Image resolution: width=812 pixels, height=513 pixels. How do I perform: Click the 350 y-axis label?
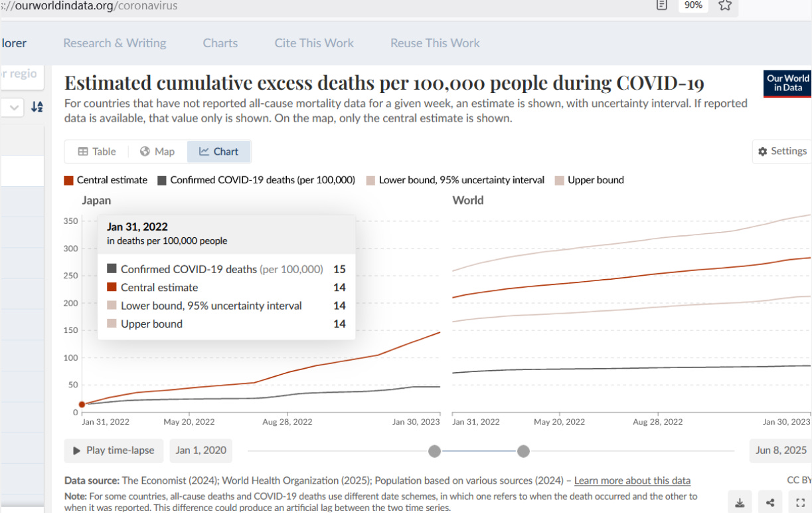pyautogui.click(x=70, y=221)
